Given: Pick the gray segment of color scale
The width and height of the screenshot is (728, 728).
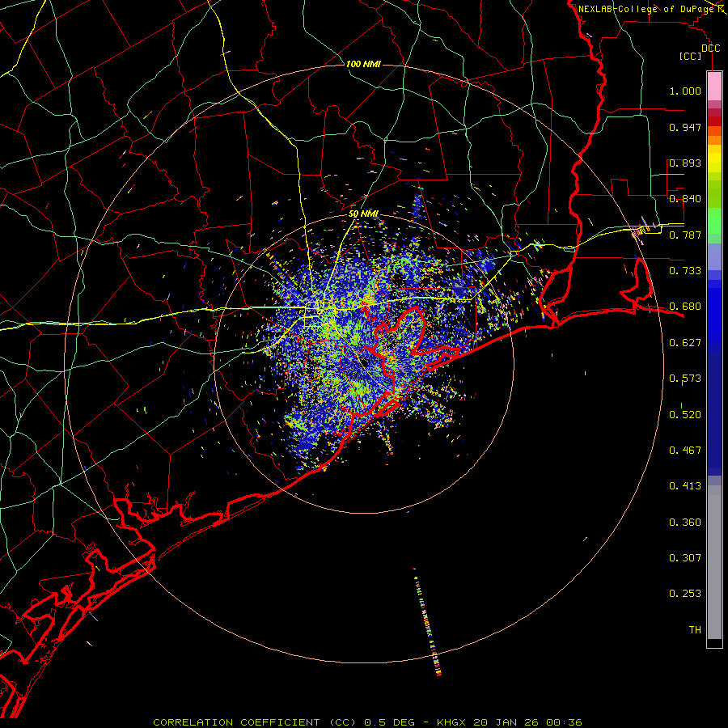Looking at the screenshot, I should click(714, 562).
